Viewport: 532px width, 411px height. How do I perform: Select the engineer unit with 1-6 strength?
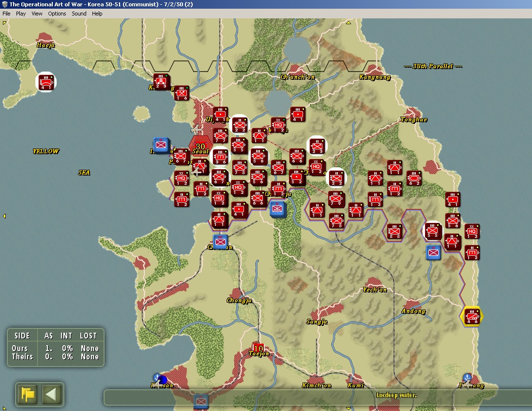point(182,93)
